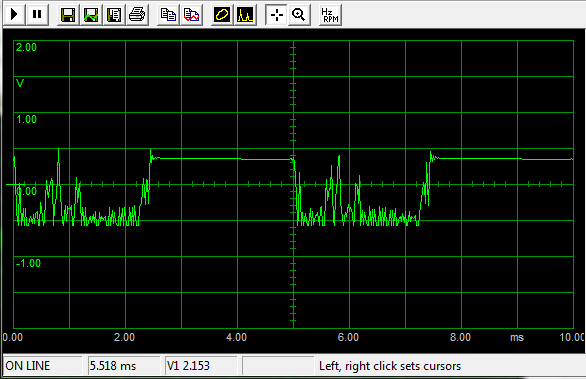Click the V unit label on graph
This screenshot has height=379, width=586.
(x=20, y=83)
